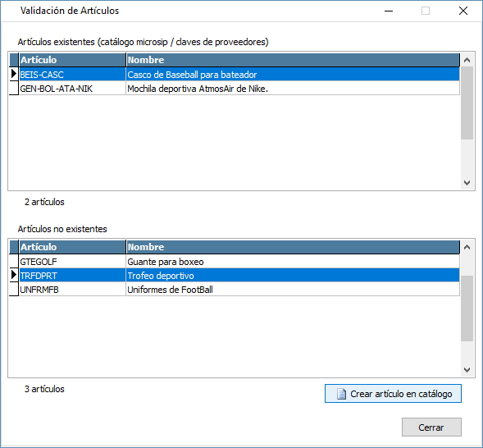
Task: Click the row selector cell beside GEN-BOL-ATA-NIK
Action: pos(14,89)
